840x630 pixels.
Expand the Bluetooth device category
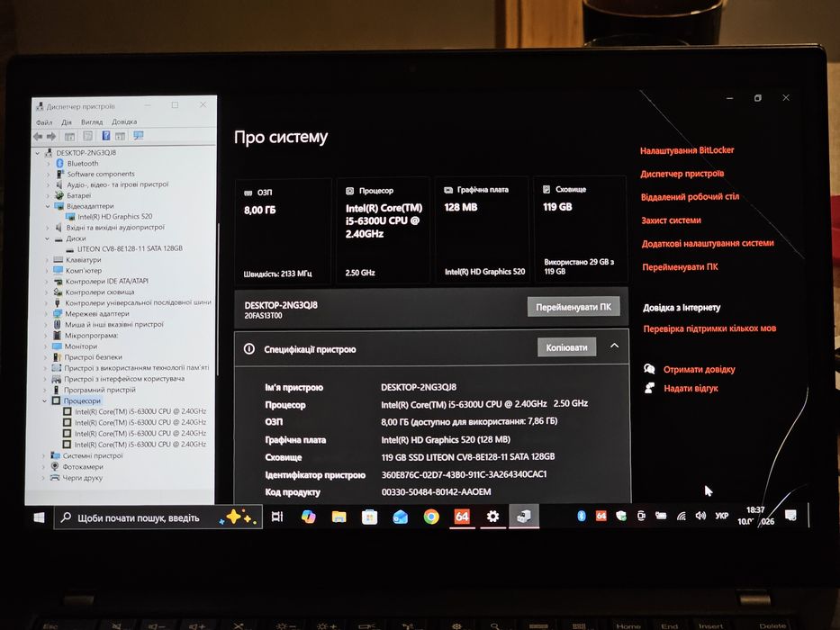point(49,164)
